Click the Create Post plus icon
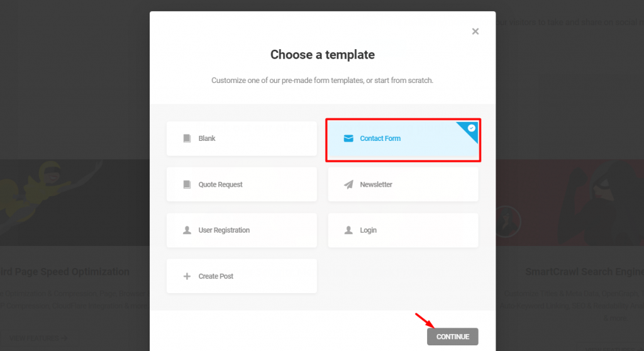This screenshot has width=644, height=351. tap(187, 276)
